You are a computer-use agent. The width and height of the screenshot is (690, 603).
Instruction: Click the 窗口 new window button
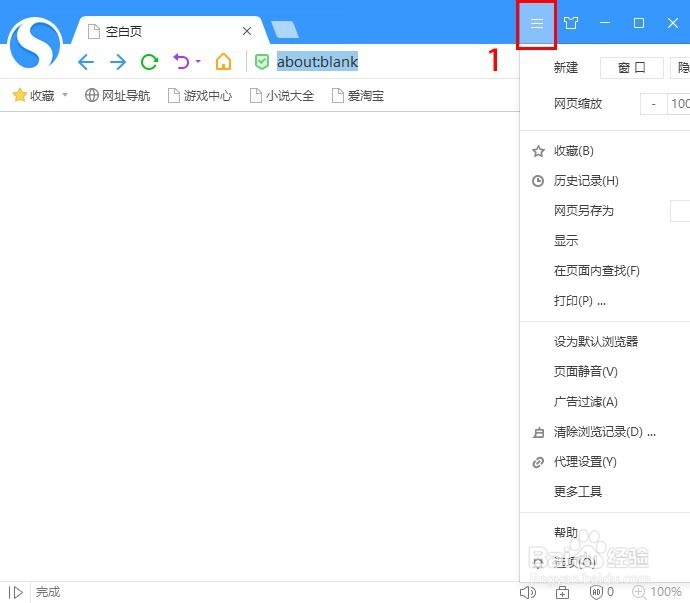(x=631, y=68)
